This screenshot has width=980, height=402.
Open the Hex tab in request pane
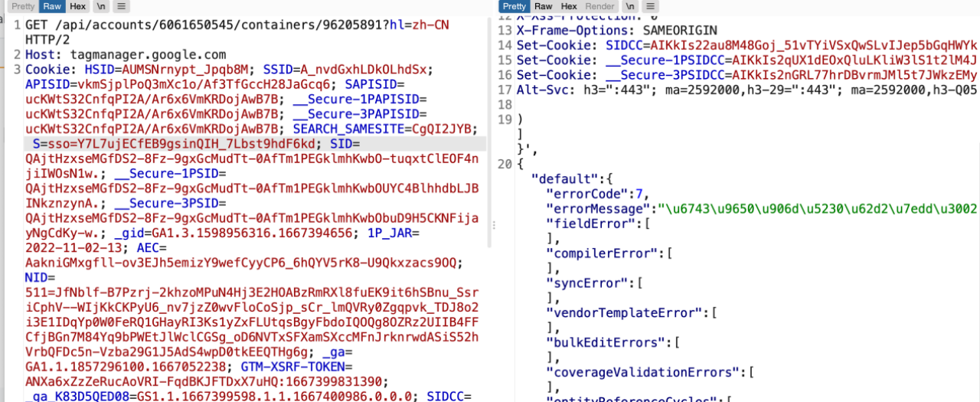click(77, 6)
